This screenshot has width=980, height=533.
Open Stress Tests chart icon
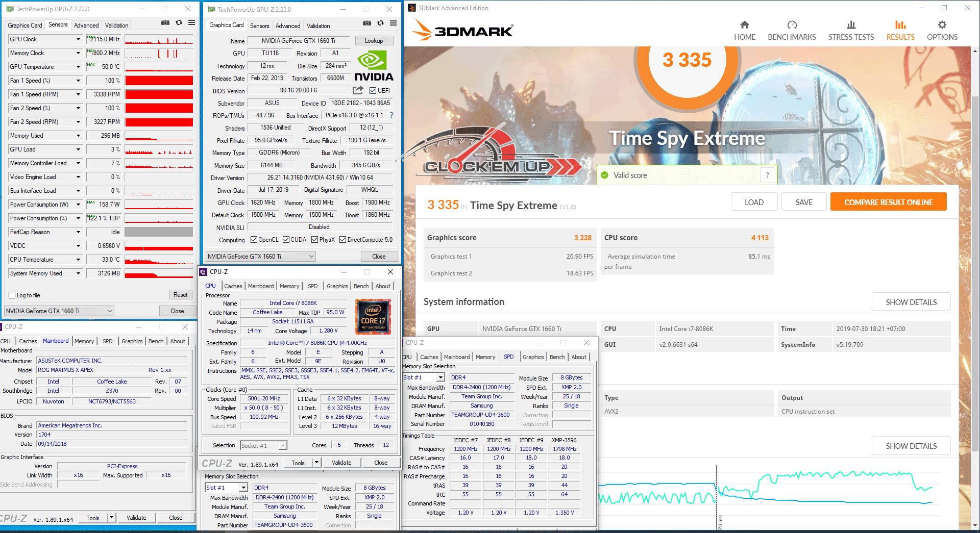click(851, 25)
